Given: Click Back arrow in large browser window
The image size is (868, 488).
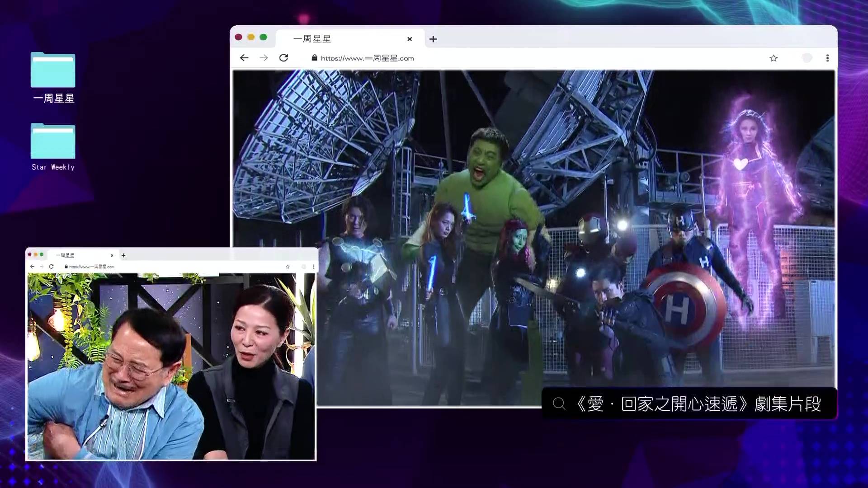Looking at the screenshot, I should coord(244,58).
